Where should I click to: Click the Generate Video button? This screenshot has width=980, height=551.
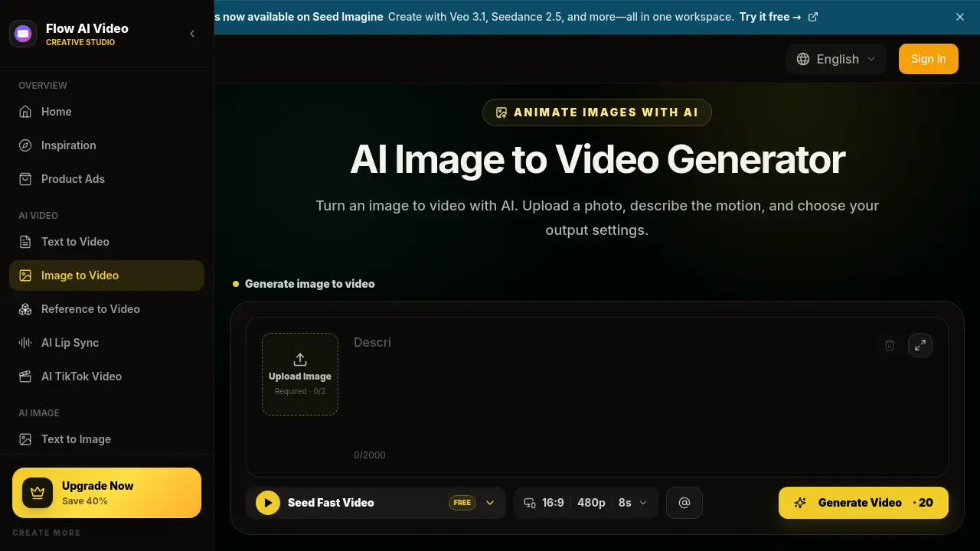click(x=864, y=503)
